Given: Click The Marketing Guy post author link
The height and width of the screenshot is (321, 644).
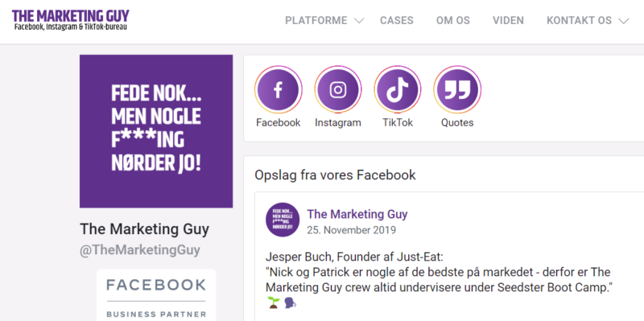Looking at the screenshot, I should tap(357, 214).
